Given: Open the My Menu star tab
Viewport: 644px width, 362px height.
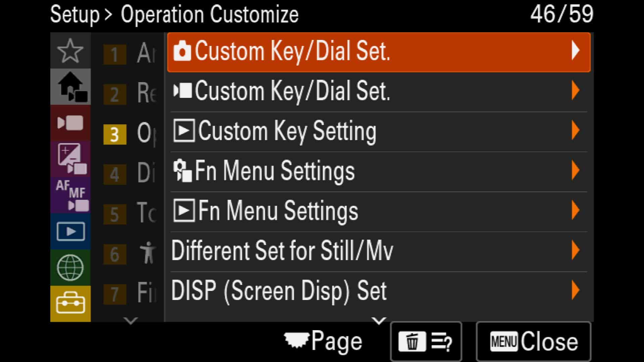Looking at the screenshot, I should tap(70, 51).
